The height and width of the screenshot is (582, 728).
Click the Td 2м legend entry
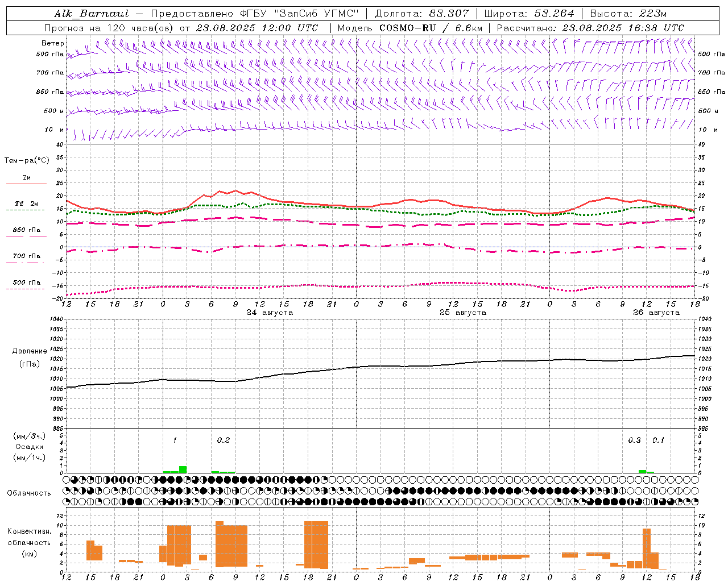click(26, 203)
